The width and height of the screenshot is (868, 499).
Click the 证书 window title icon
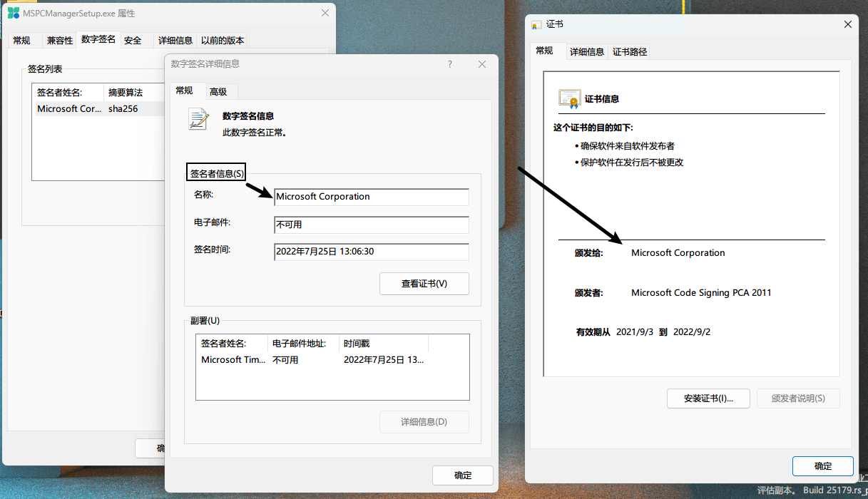(536, 24)
